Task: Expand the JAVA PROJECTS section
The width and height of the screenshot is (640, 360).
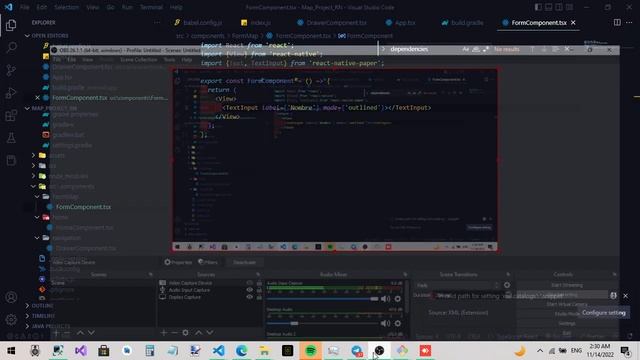Action: tap(47, 326)
